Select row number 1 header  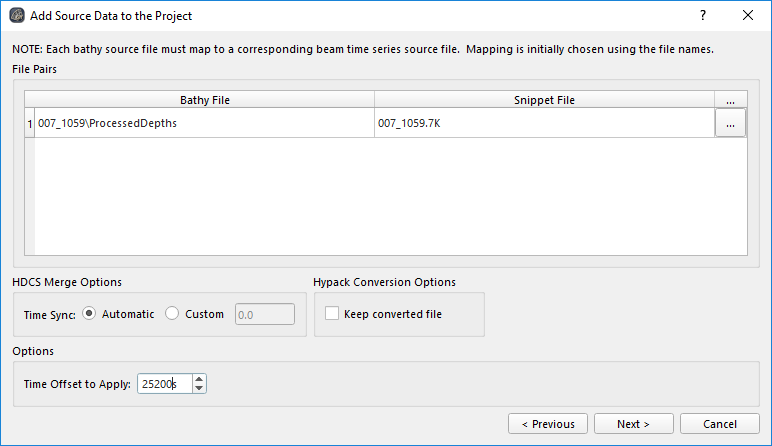pos(29,124)
